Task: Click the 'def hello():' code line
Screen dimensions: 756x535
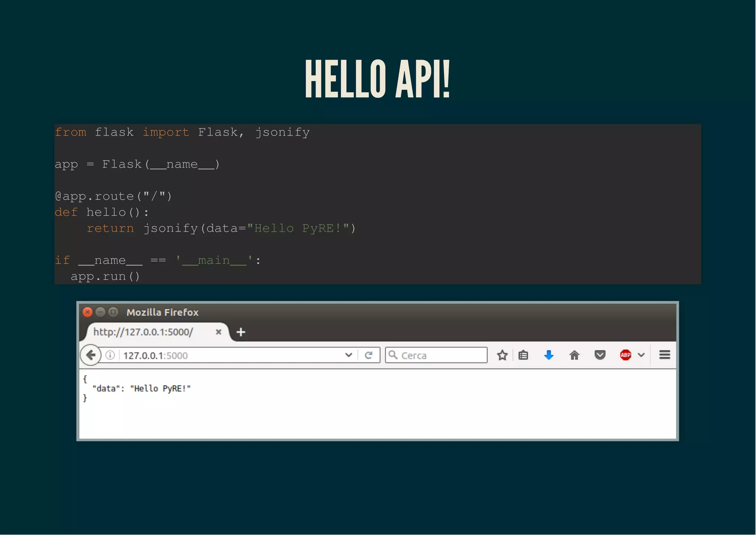Action: click(102, 212)
